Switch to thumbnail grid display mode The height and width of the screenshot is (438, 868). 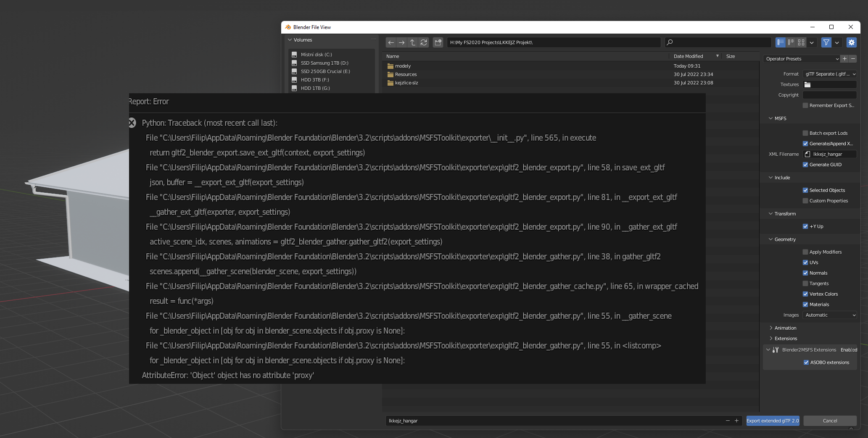pyautogui.click(x=801, y=42)
